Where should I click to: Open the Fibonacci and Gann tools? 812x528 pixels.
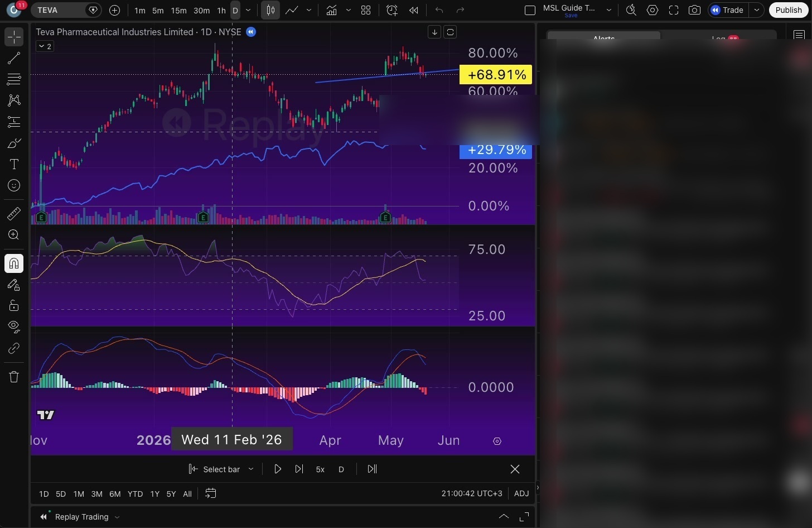(14, 79)
